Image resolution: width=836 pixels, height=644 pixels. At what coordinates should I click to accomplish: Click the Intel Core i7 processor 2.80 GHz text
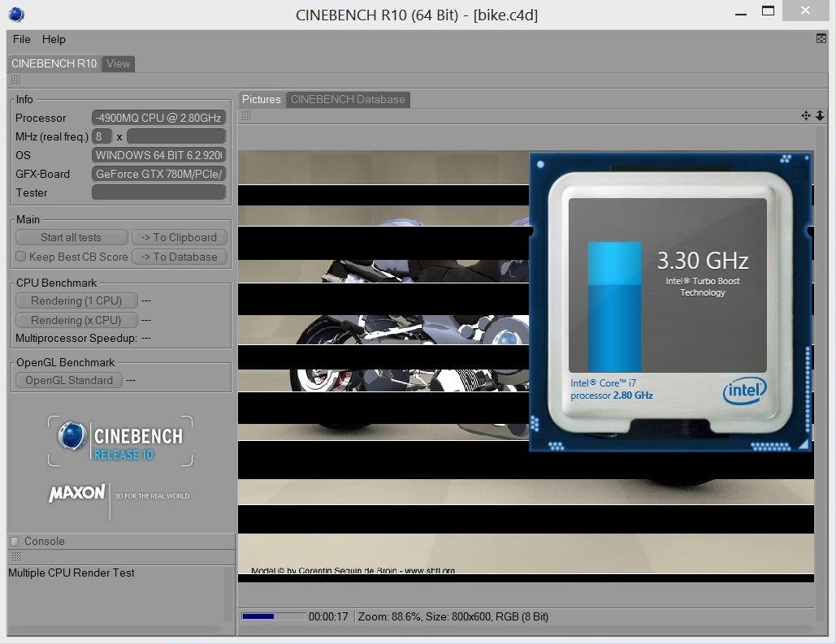(612, 389)
